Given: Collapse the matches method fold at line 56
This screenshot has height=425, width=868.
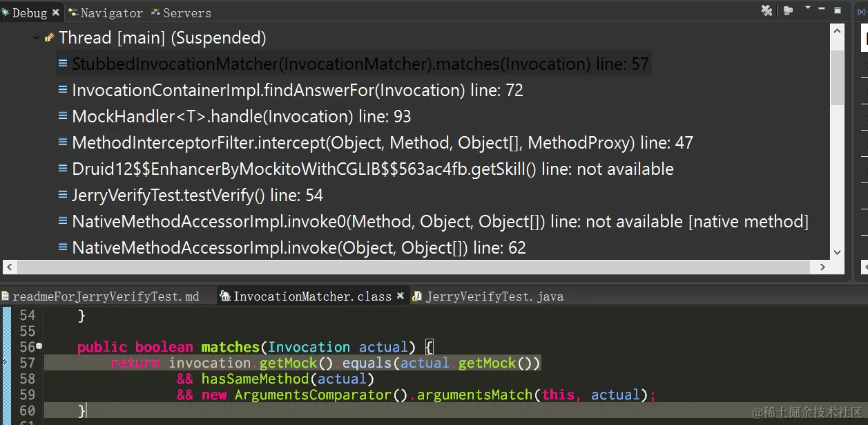Looking at the screenshot, I should [39, 346].
